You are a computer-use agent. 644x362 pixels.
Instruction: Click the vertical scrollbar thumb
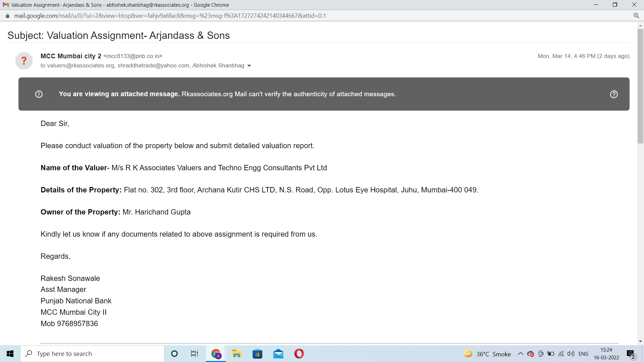(640, 86)
